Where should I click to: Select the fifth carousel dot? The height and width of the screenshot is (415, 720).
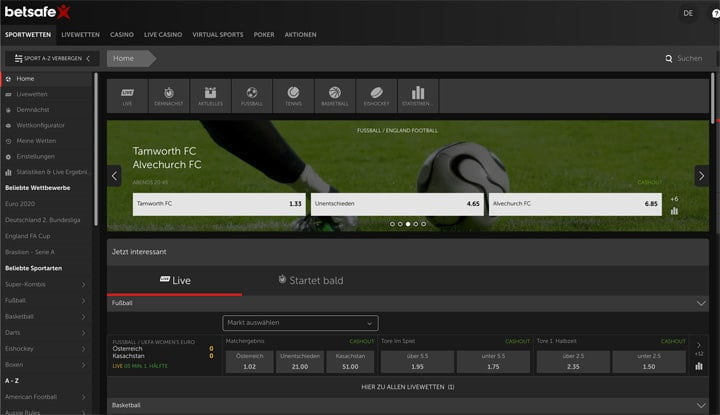423,224
